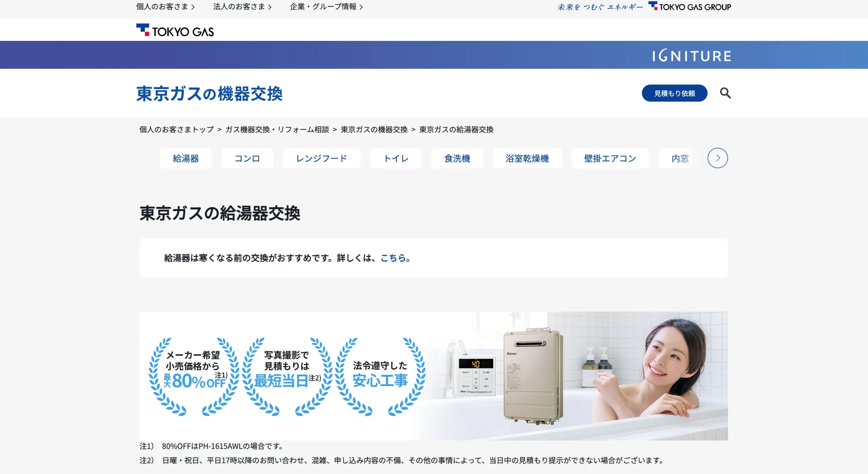
Task: Navigate to 個人のお客さまトップ breadcrumb
Action: coord(175,130)
